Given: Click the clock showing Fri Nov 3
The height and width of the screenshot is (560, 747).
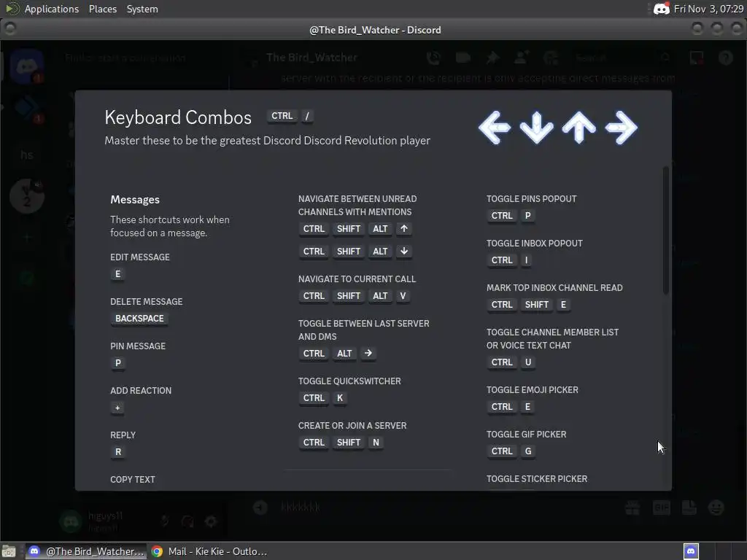Looking at the screenshot, I should [708, 9].
